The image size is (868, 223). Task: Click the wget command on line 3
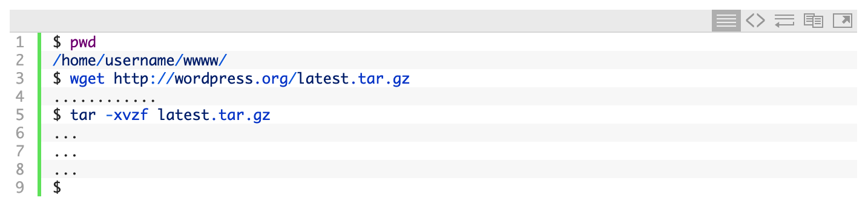point(88,78)
